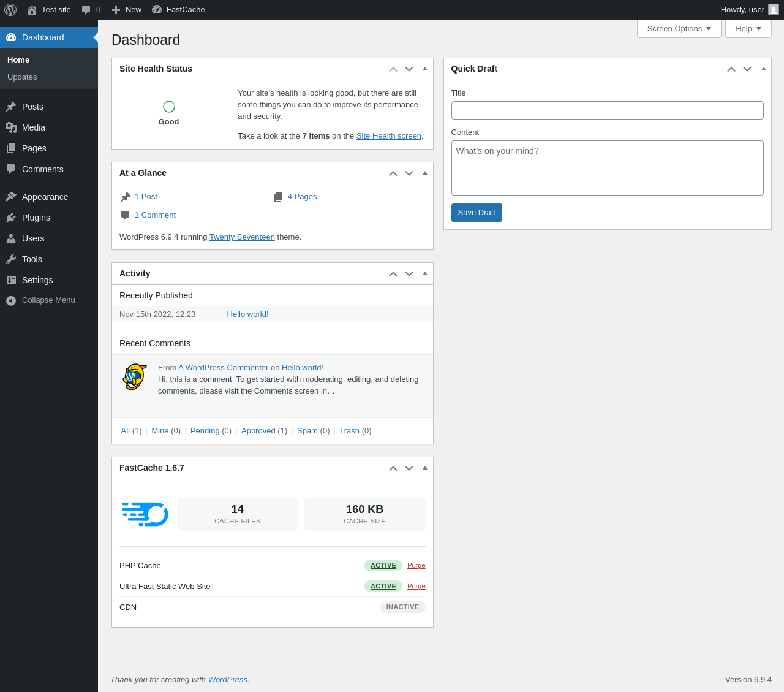Screen dimensions: 784x692
Task: Purge the PHP Cache
Action: click(x=416, y=566)
